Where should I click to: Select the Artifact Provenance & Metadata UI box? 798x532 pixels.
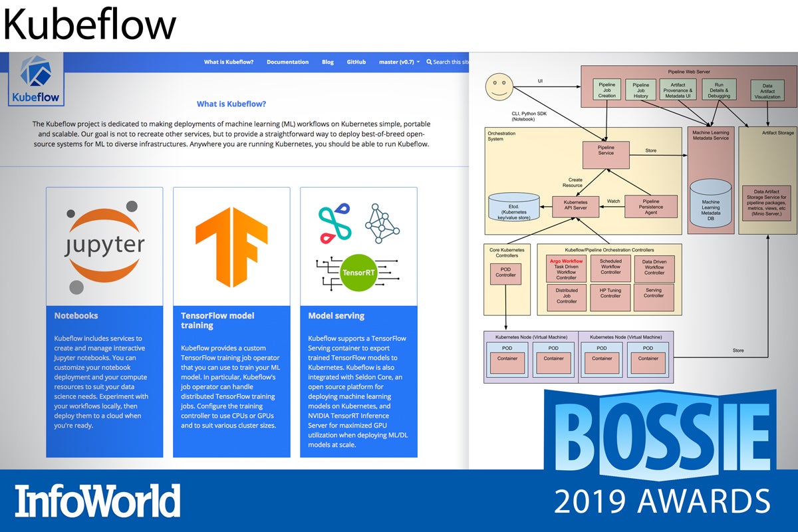click(x=677, y=90)
